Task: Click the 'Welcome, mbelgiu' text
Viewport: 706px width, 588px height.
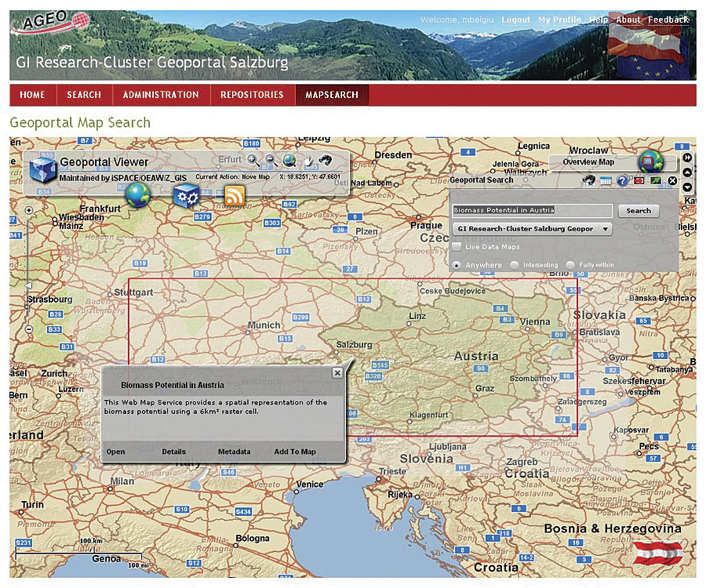Action: [x=457, y=20]
